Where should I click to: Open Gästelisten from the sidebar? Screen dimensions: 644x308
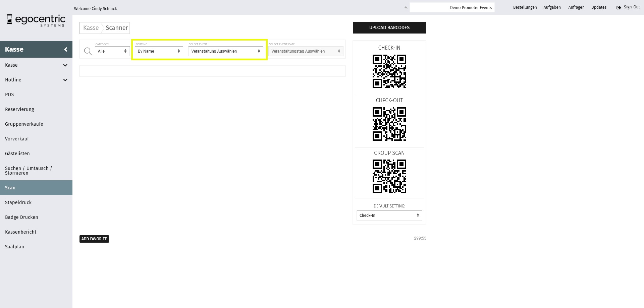[x=17, y=153]
